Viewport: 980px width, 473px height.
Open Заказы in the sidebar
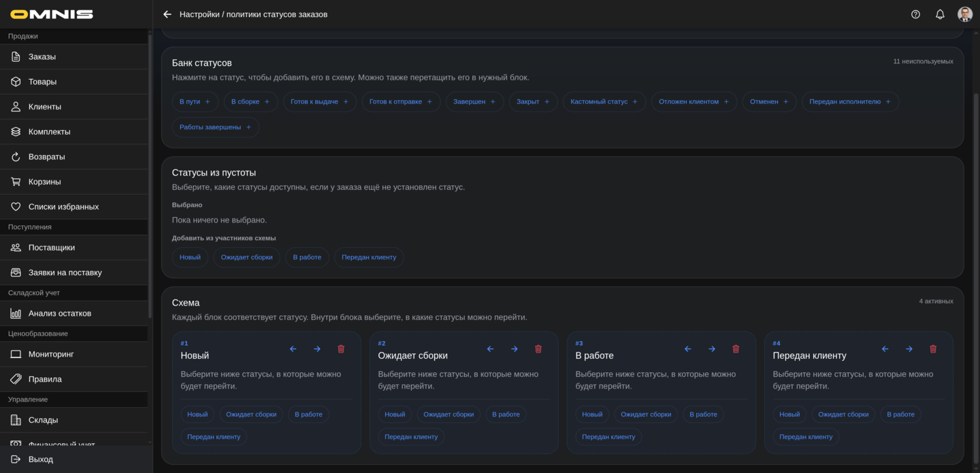[x=42, y=56]
